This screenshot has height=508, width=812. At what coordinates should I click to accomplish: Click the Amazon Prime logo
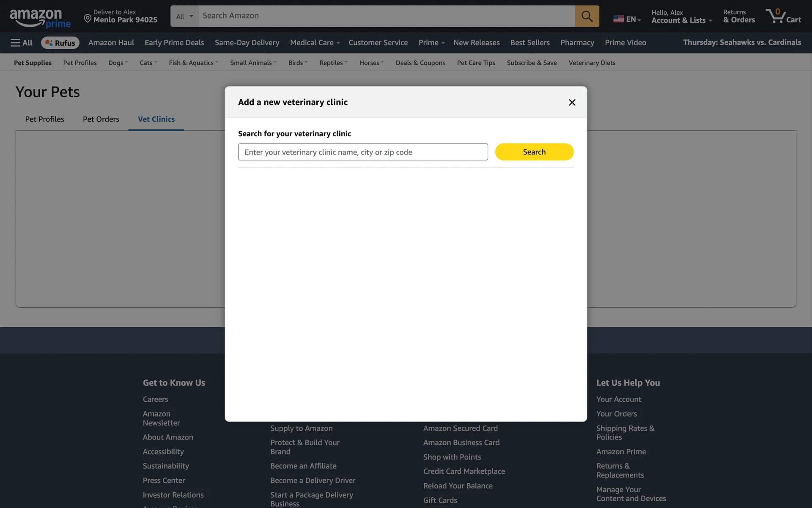40,19
